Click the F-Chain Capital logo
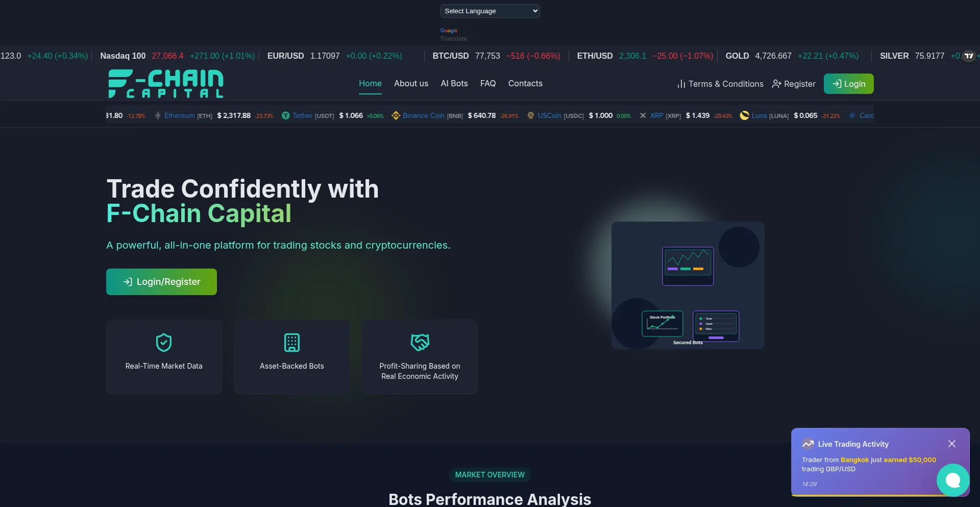This screenshot has width=980, height=507. [166, 84]
